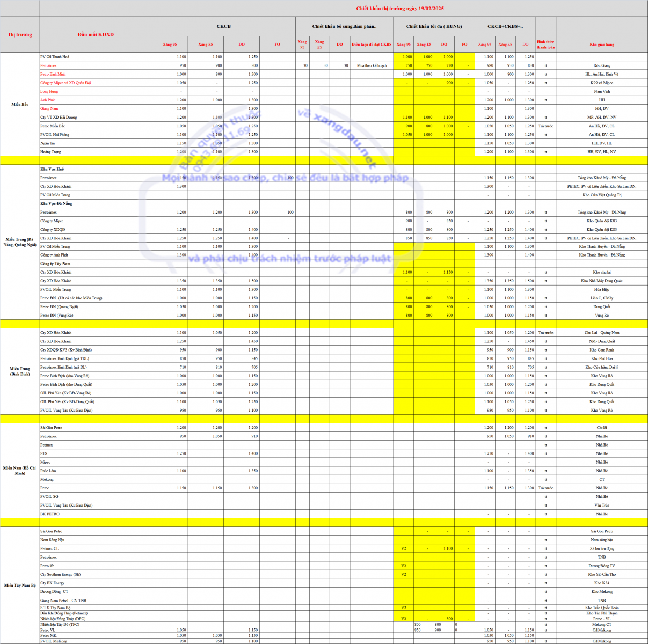The image size is (648, 644).
Task: Select the 'Kho Nhà Máy Dung Quốc' cell
Action: pyautogui.click(x=602, y=281)
